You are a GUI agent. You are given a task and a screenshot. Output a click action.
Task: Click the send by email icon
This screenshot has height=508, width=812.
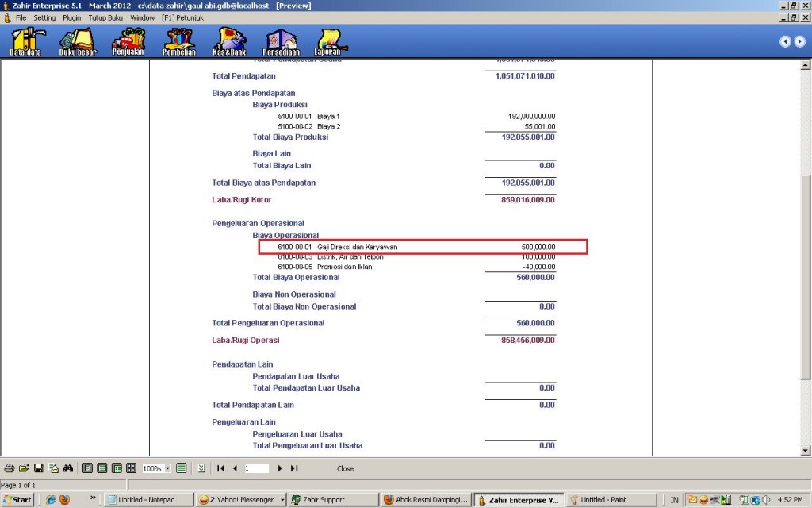53,468
